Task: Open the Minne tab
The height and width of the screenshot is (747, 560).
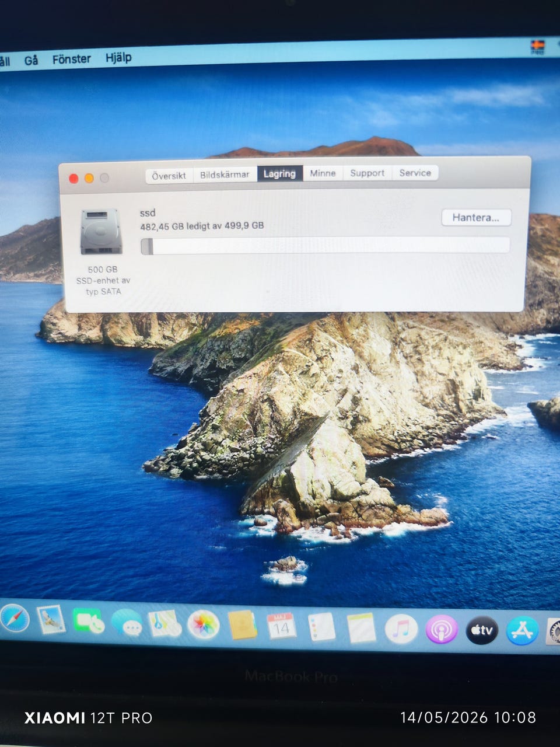Action: [323, 173]
